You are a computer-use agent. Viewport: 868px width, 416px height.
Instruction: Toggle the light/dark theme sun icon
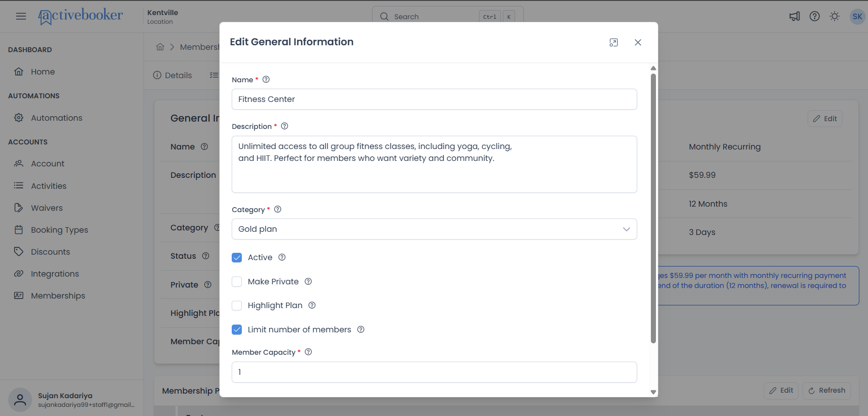click(835, 16)
